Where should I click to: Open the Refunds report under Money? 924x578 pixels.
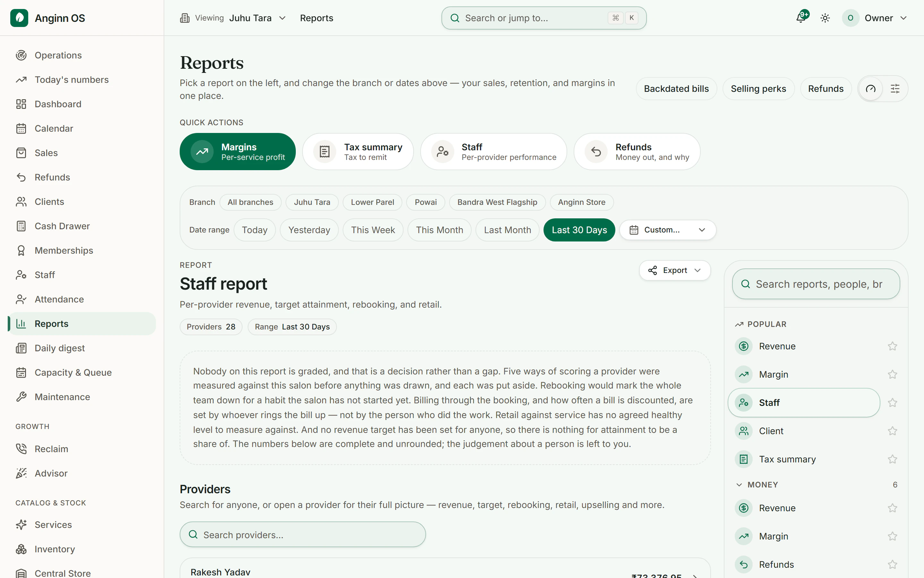click(804, 565)
